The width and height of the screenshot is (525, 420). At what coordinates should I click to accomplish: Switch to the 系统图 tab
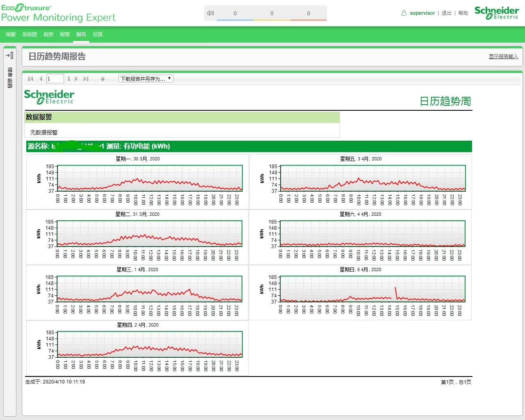(30, 34)
